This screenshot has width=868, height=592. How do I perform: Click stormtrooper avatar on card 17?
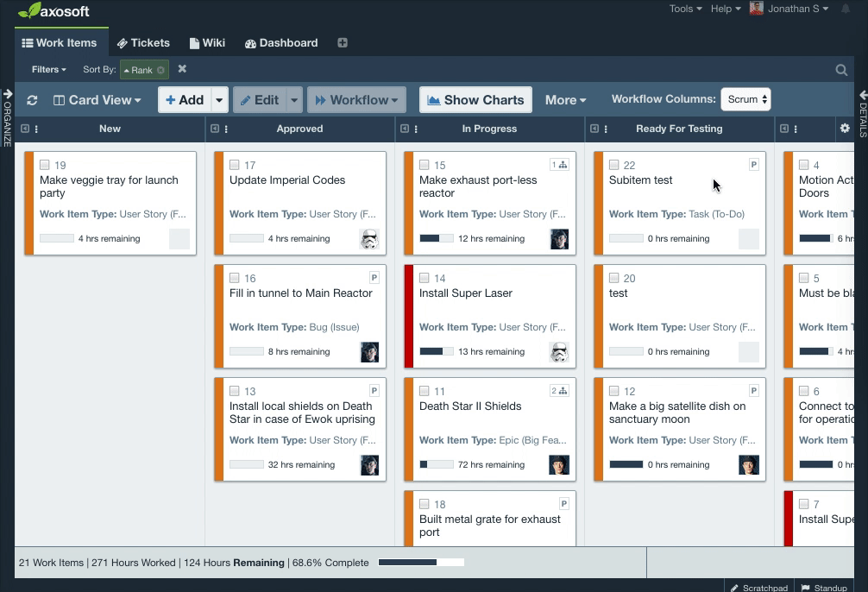[369, 239]
